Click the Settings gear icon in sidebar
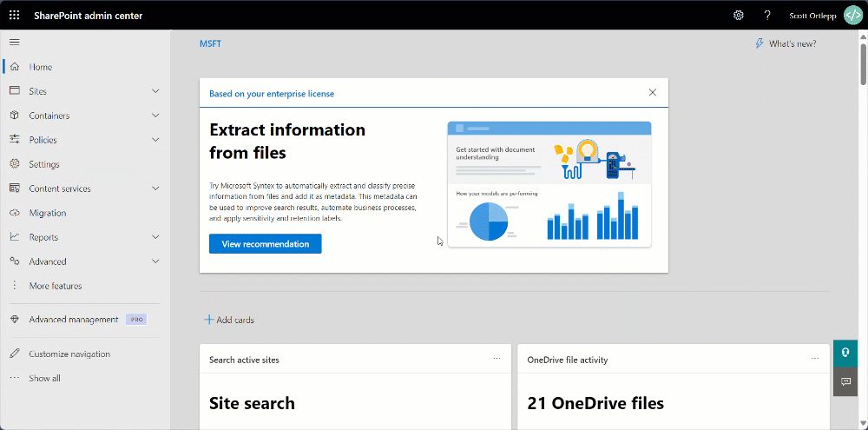 coord(15,164)
